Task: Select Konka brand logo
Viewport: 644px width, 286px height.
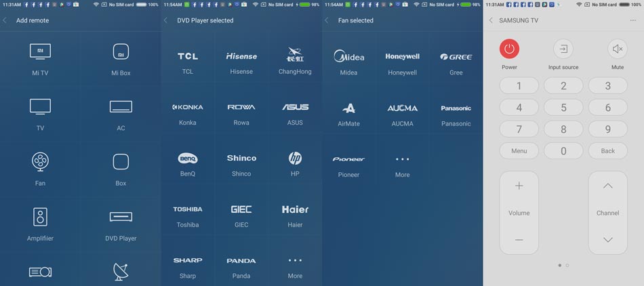Action: tap(188, 107)
